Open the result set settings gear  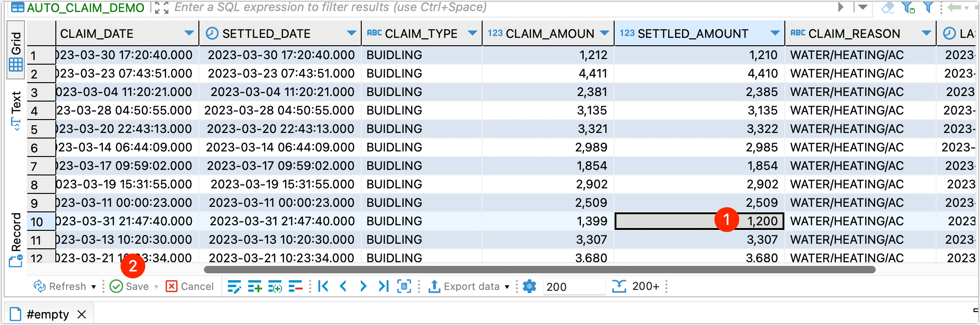tap(530, 287)
